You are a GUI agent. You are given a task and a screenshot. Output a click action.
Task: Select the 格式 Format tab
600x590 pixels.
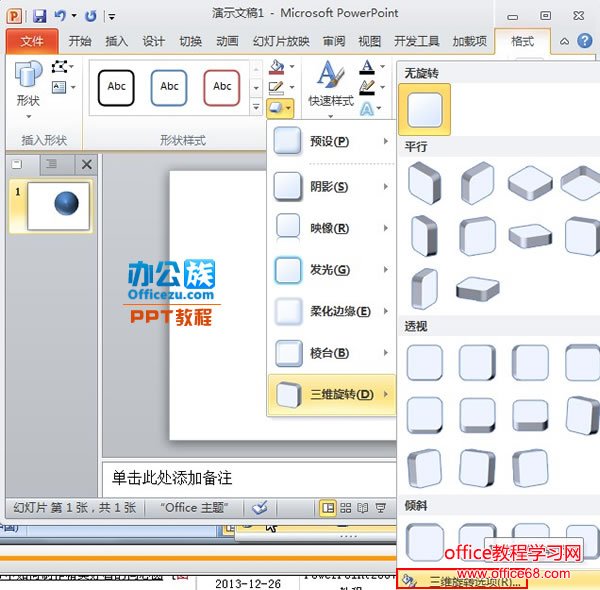coord(522,41)
